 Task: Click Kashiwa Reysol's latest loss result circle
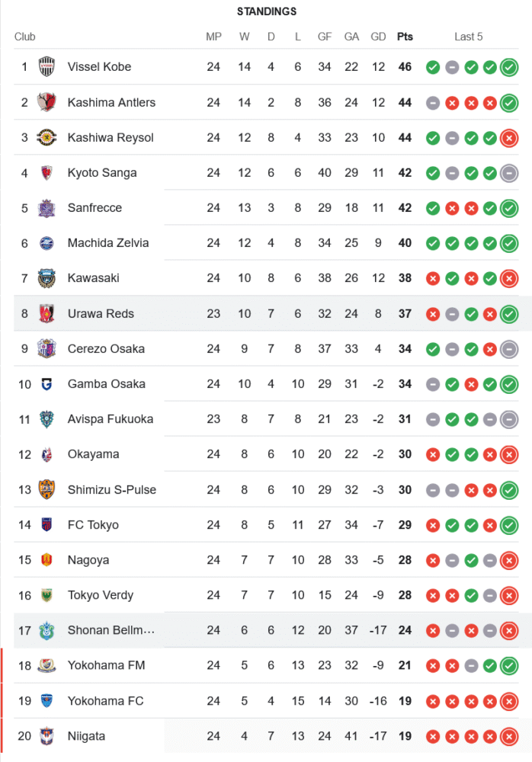509,138
